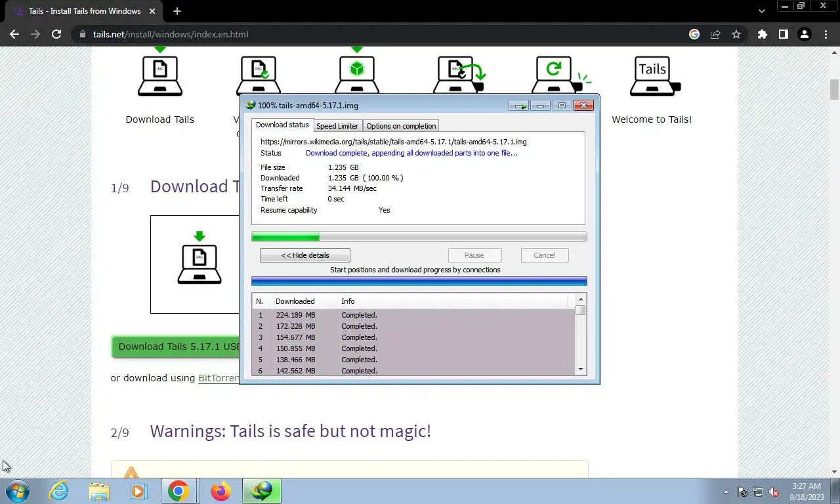
Task: Switch to Chrome from taskbar
Action: point(178,491)
